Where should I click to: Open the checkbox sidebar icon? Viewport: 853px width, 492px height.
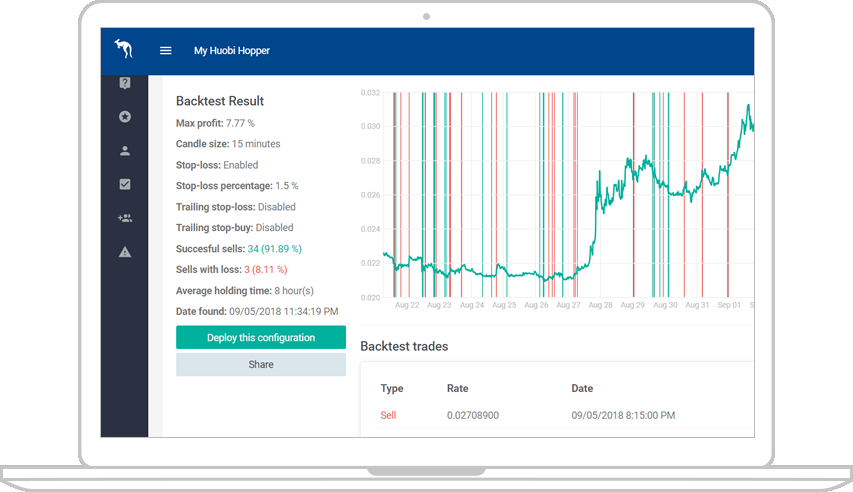click(x=125, y=184)
